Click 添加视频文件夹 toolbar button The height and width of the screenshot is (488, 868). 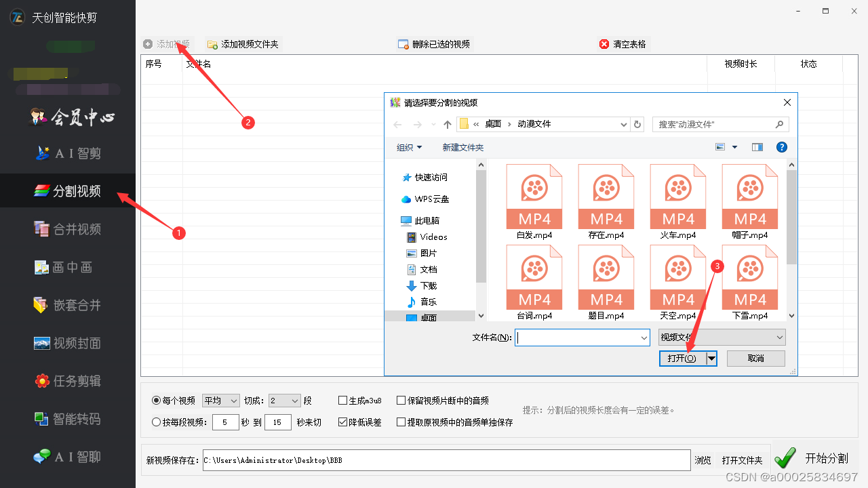[243, 44]
